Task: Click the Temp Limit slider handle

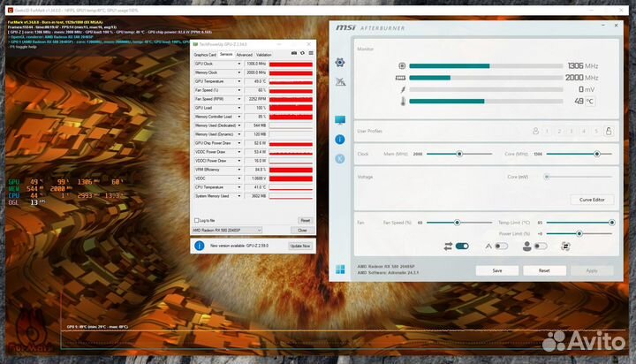Action: point(611,223)
